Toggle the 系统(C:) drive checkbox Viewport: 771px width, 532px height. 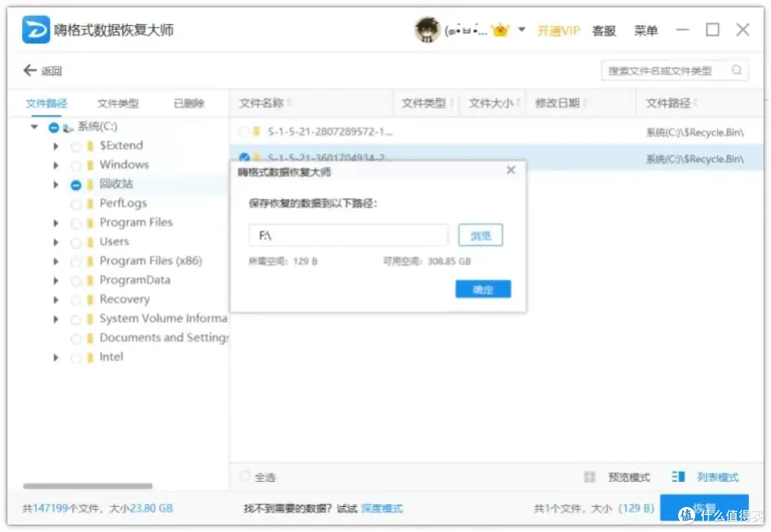(54, 128)
